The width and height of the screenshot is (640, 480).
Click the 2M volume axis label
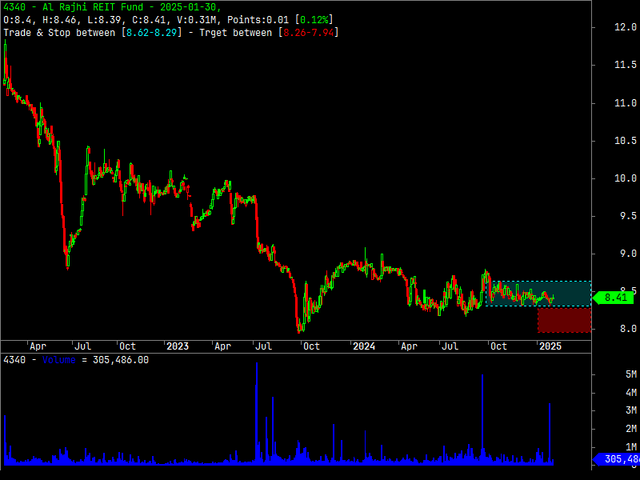coord(631,429)
